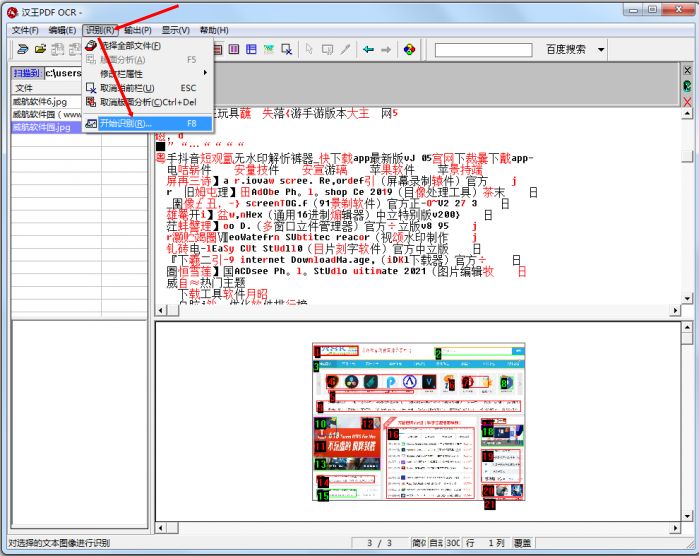Select the arrow pointer tool
This screenshot has height=556, width=699.
click(309, 49)
